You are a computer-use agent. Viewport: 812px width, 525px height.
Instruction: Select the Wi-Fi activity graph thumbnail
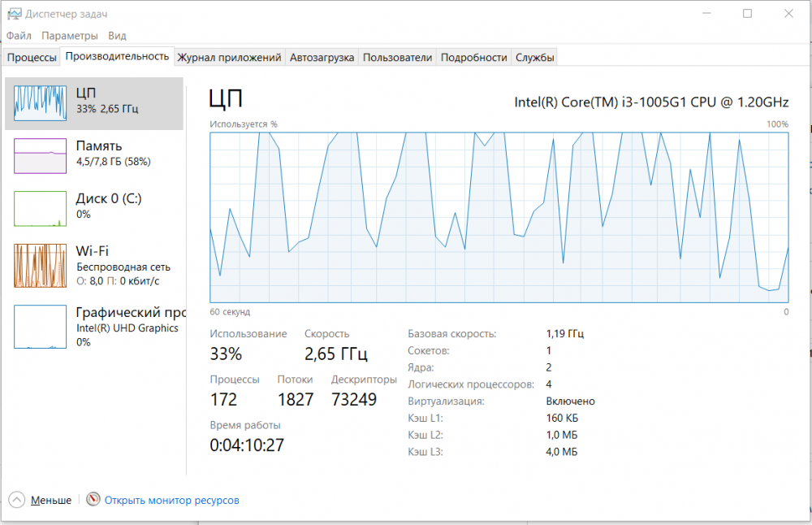(x=41, y=266)
